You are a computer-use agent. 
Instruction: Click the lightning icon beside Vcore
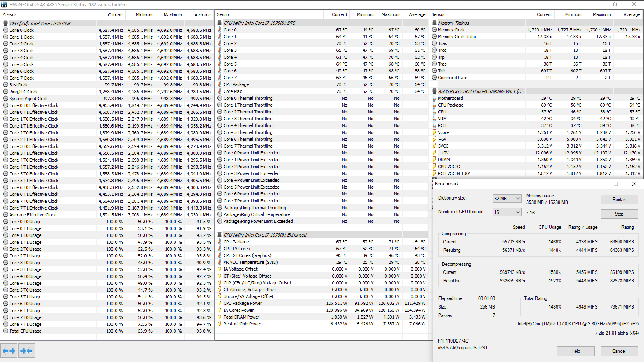tap(434, 132)
